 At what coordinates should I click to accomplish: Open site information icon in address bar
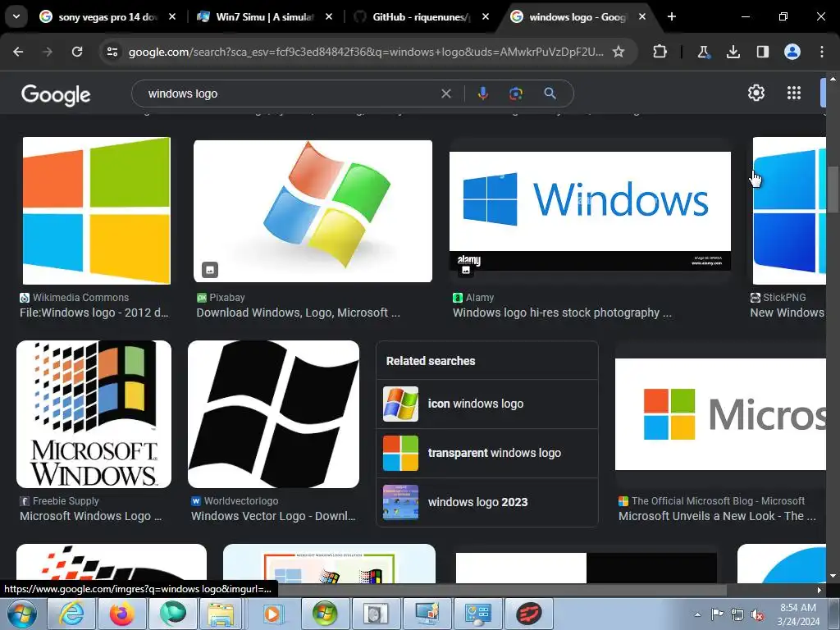pyautogui.click(x=112, y=52)
